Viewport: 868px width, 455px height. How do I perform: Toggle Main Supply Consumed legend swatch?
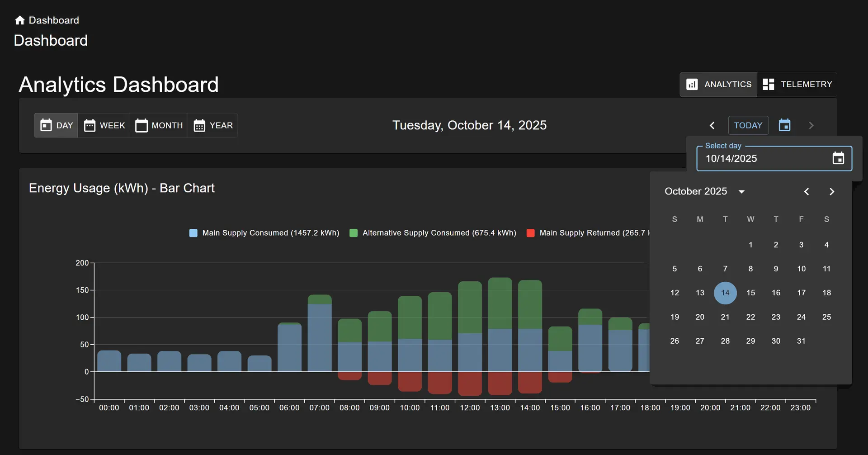coord(193,233)
